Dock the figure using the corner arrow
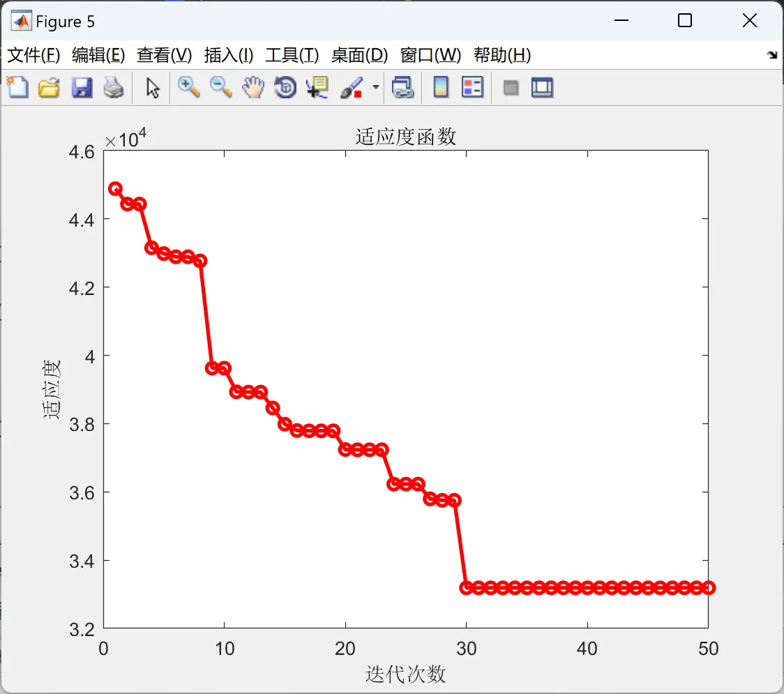 point(773,55)
